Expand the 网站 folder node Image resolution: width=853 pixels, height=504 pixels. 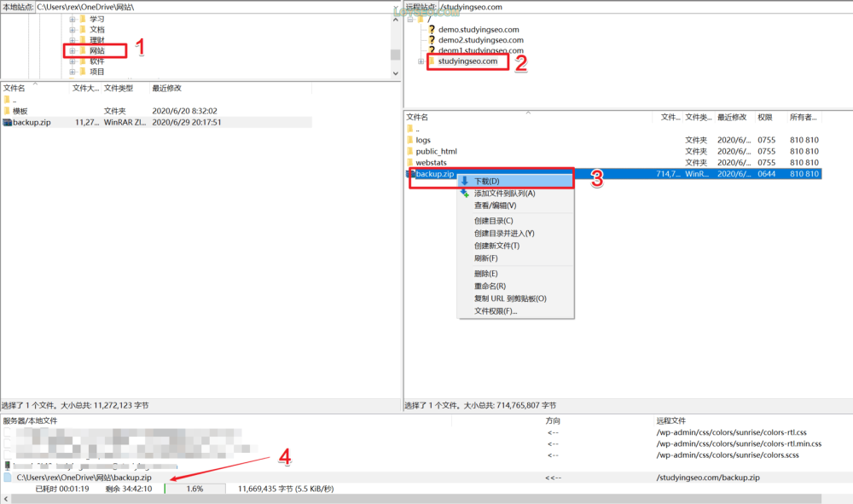click(73, 50)
